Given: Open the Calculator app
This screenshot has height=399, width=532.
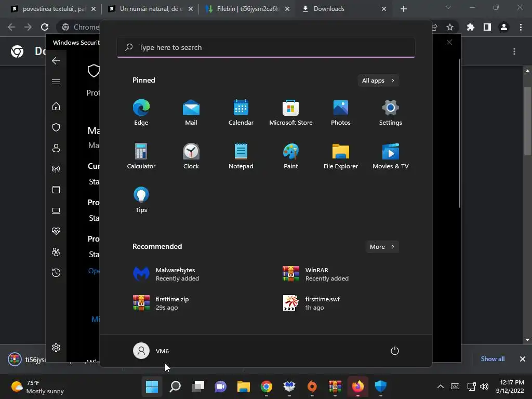Looking at the screenshot, I should point(141,156).
